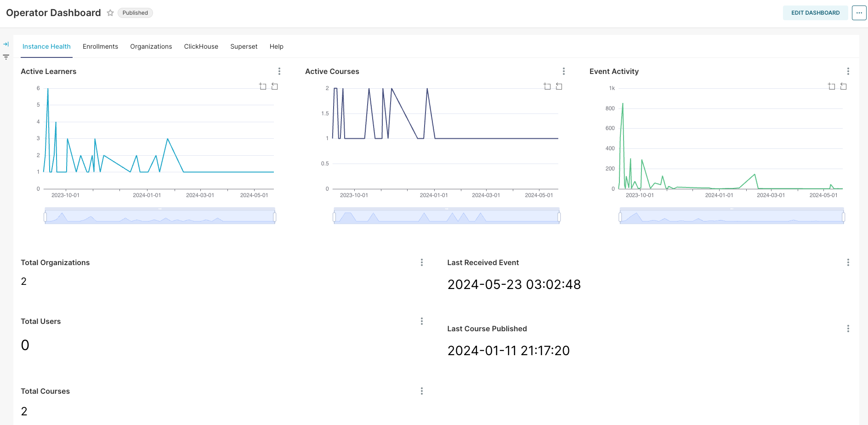Open the dashboard more-options ellipsis button
The image size is (868, 425).
click(859, 13)
